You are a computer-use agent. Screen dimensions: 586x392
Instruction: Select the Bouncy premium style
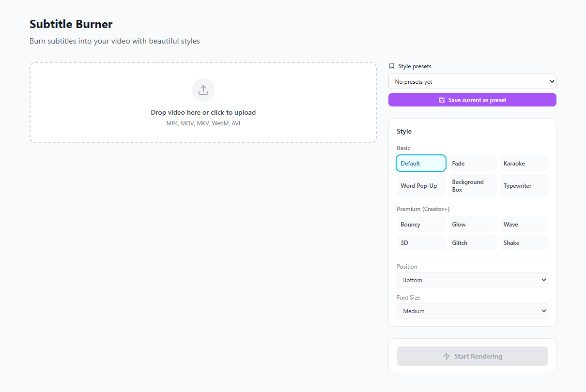click(x=421, y=224)
